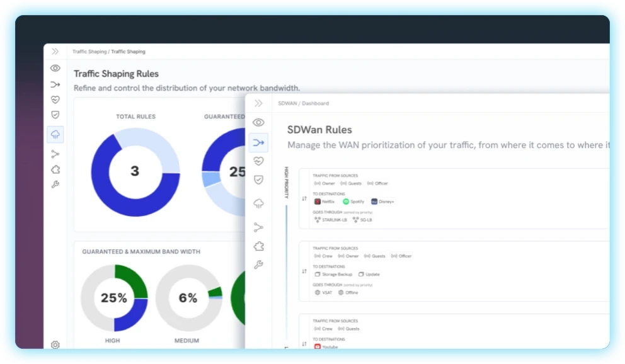The width and height of the screenshot is (625, 364).
Task: Click the SDWAN breadcrumb link
Action: tap(287, 103)
